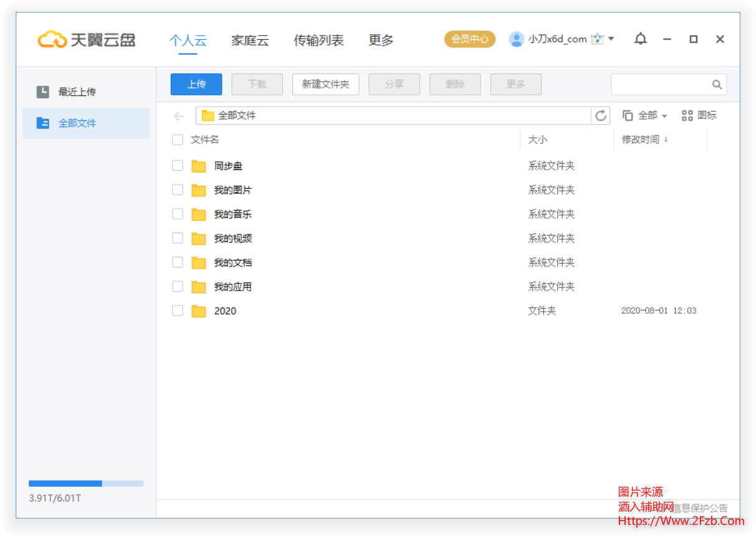756x538 pixels.
Task: Expand the 全部 file type filter dropdown
Action: tap(645, 115)
